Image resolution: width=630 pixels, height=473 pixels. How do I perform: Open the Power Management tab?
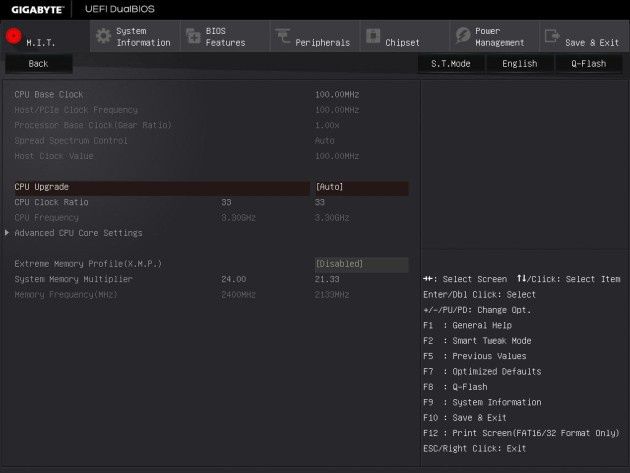(x=495, y=36)
